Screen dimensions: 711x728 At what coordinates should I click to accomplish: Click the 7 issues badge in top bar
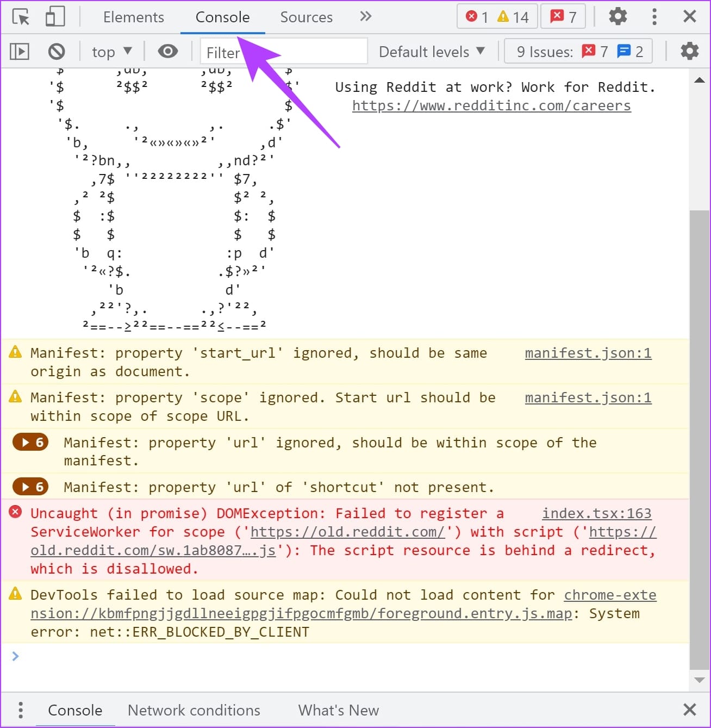(564, 17)
